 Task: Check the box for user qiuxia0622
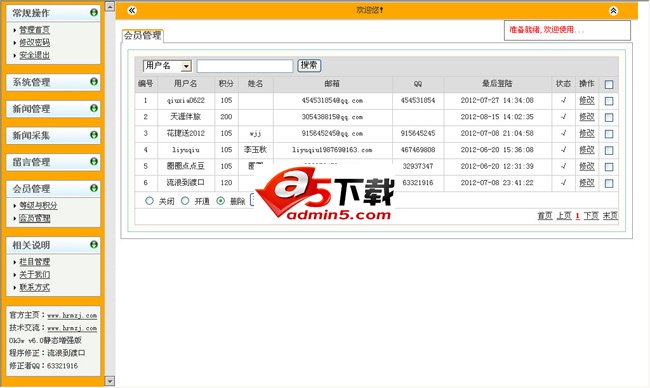[x=609, y=101]
